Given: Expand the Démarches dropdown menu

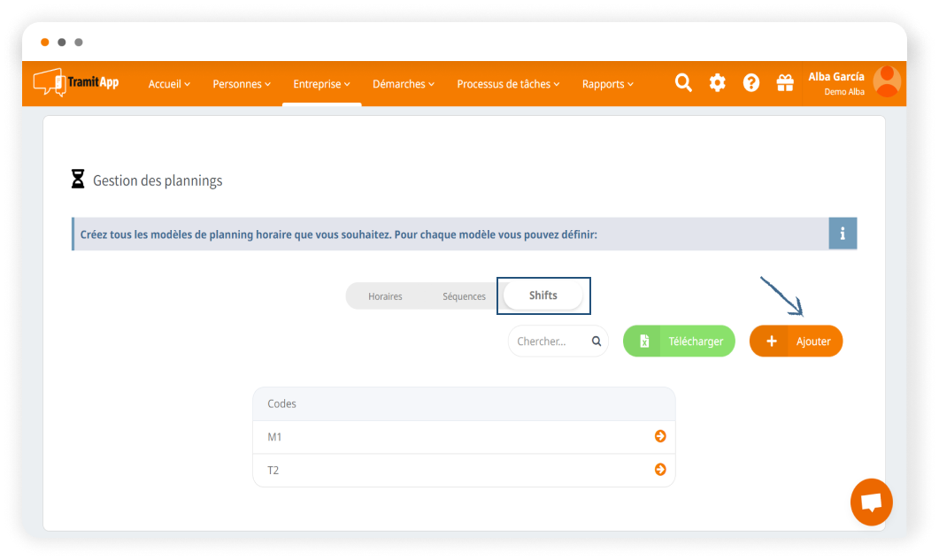Looking at the screenshot, I should 403,84.
